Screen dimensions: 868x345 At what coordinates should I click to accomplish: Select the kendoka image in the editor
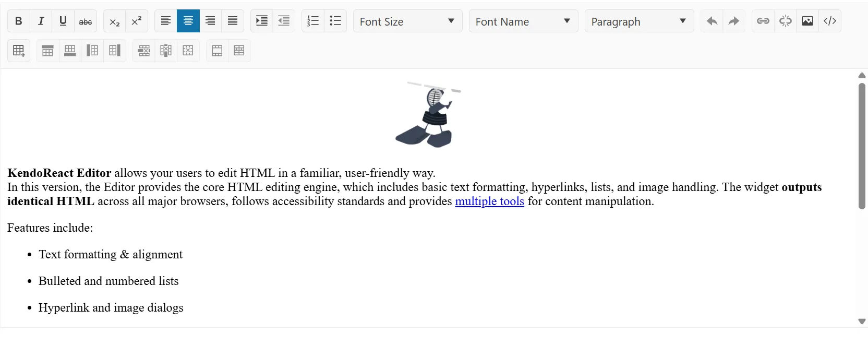pos(428,114)
